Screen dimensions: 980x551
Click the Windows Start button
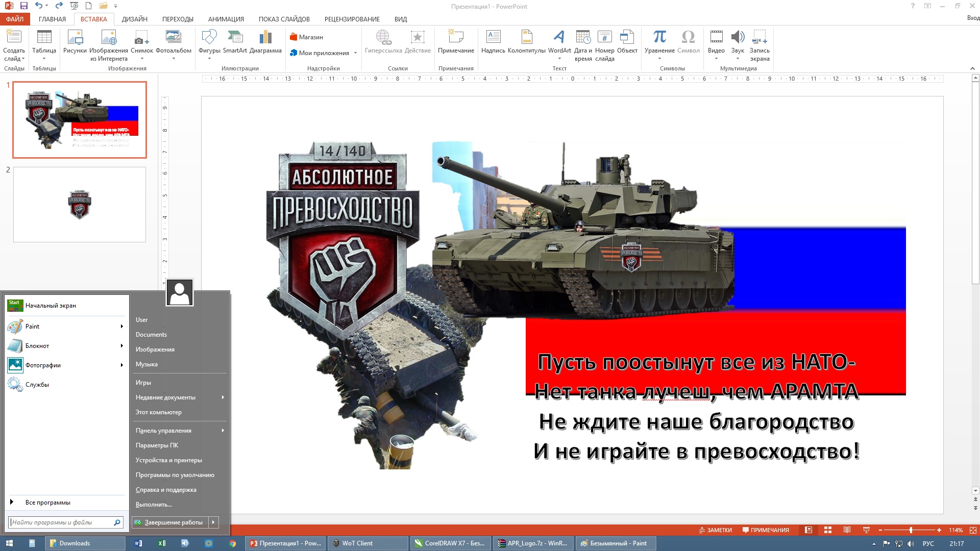(x=9, y=543)
